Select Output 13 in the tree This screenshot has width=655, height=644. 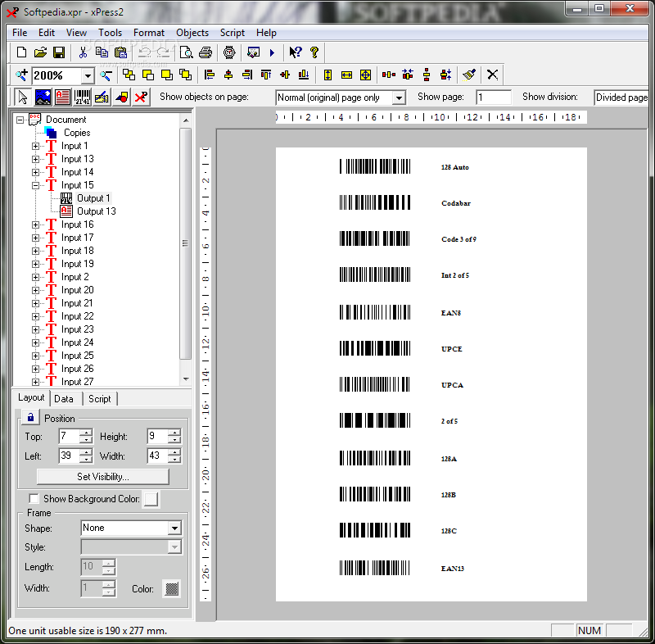coord(96,211)
